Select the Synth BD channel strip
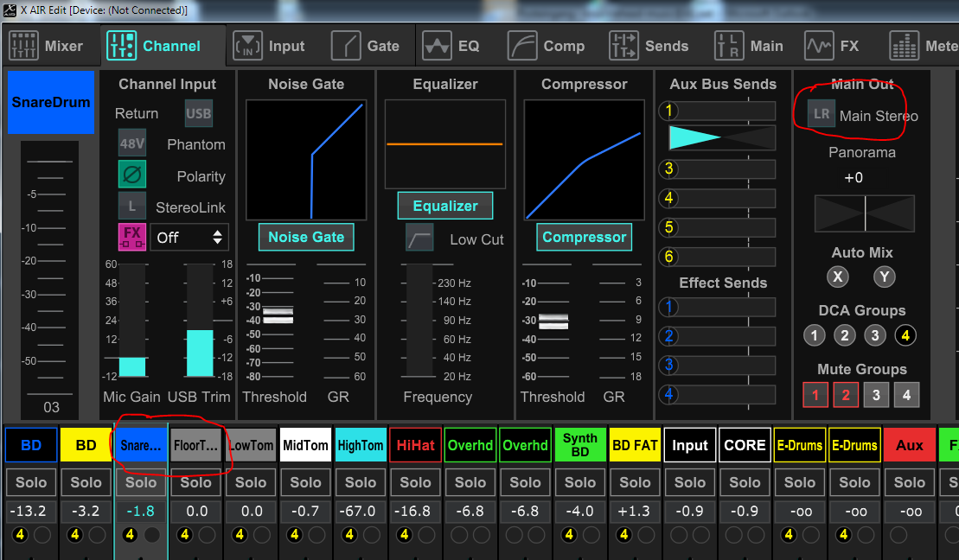The width and height of the screenshot is (959, 560). click(580, 445)
